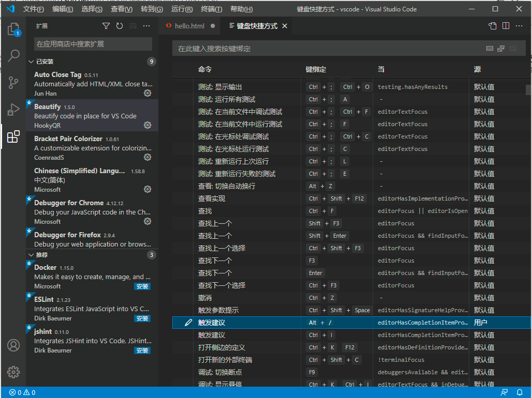Image resolution: width=532 pixels, height=398 pixels.
Task: Select 查看: 切换自动换行 row
Action: (351, 186)
